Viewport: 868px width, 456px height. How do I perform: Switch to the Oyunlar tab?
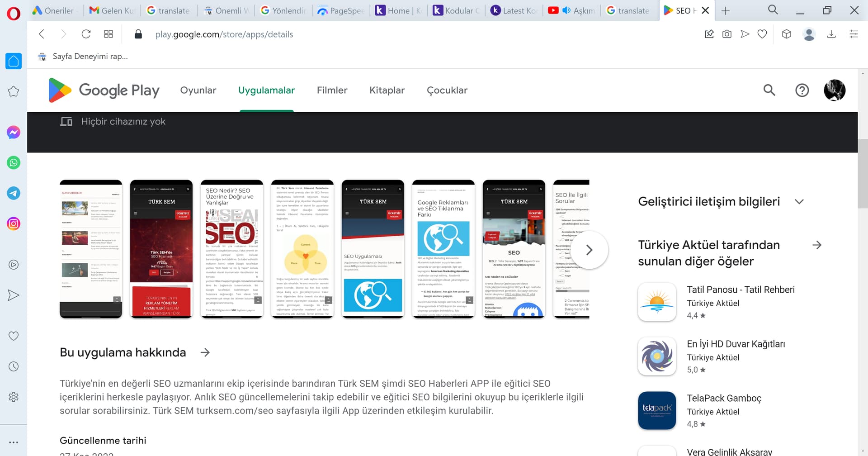[x=198, y=90]
